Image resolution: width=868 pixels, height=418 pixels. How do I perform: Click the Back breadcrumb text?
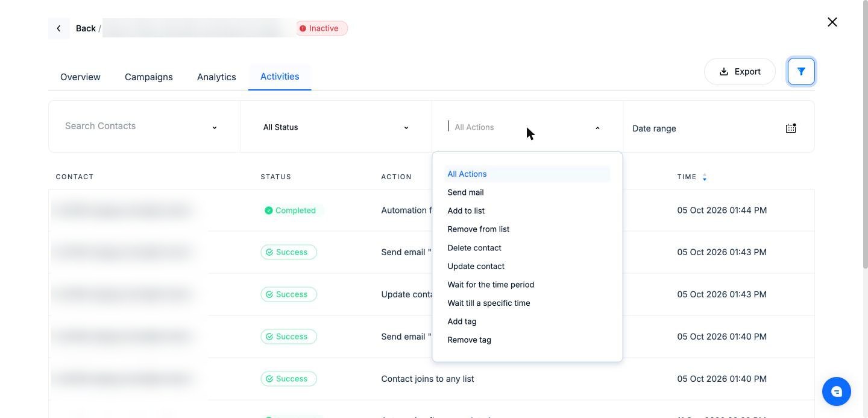click(86, 28)
